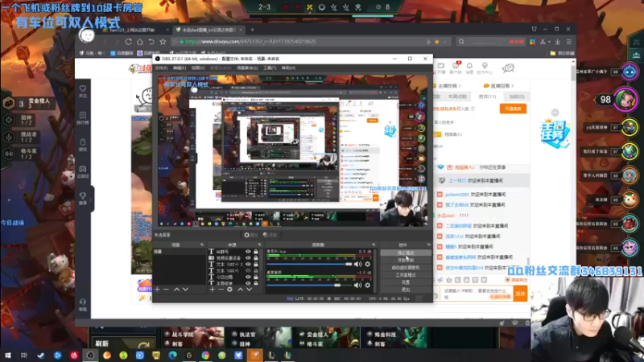Open OBS 场景集合(S) menu
The image size is (644, 362).
(247, 68)
